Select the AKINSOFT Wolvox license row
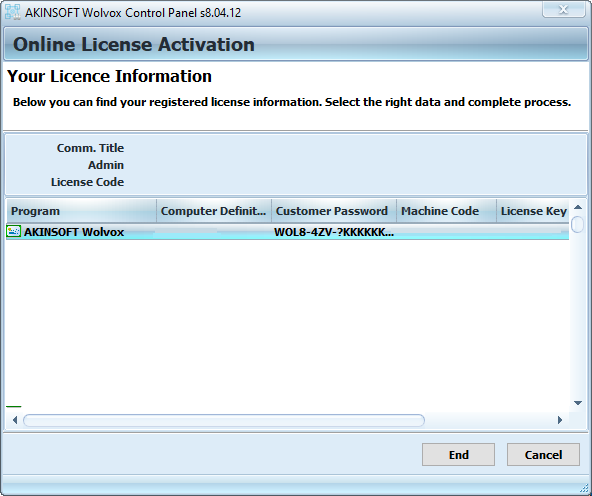Viewport: 592px width, 496px height. pos(287,232)
